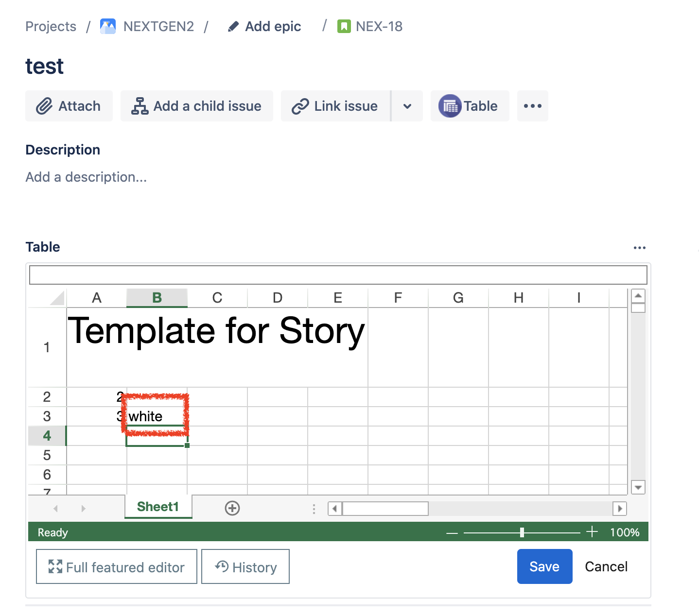The width and height of the screenshot is (699, 616).
Task: Select the Add a child issue icon
Action: point(139,106)
